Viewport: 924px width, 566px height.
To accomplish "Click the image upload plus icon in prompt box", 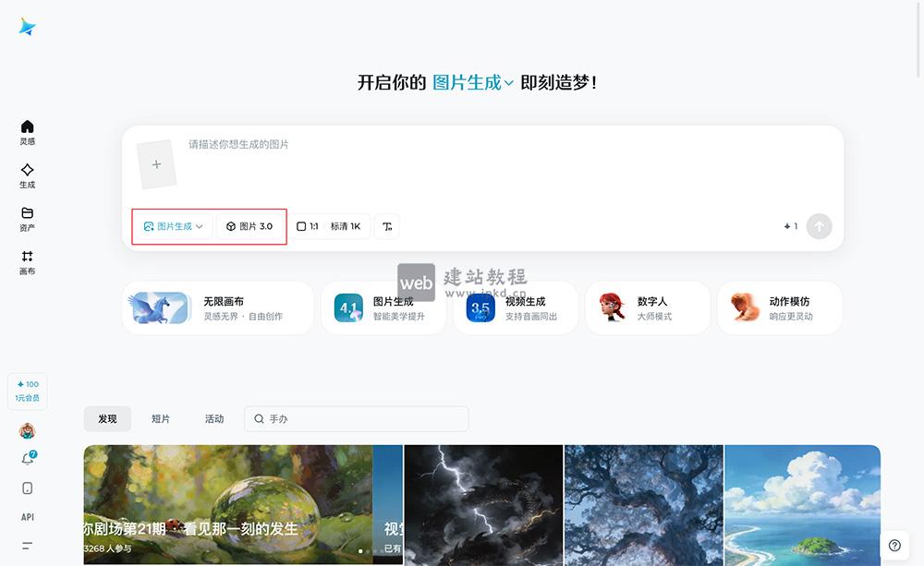I will 157,163.
